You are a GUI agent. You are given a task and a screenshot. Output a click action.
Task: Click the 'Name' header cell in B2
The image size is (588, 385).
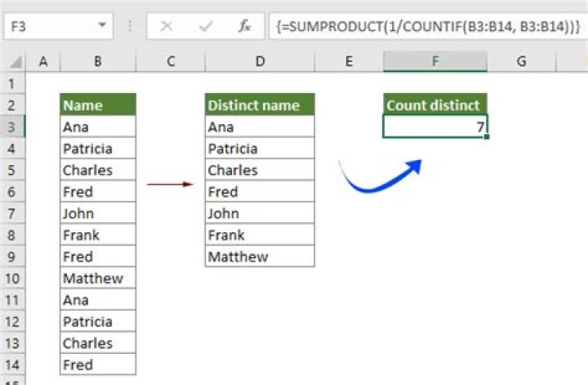pos(98,105)
